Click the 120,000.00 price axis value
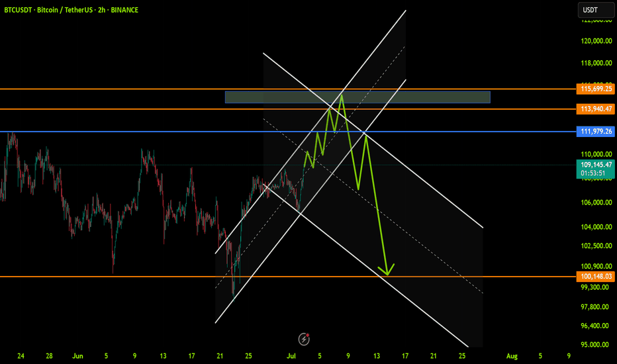 pyautogui.click(x=596, y=41)
